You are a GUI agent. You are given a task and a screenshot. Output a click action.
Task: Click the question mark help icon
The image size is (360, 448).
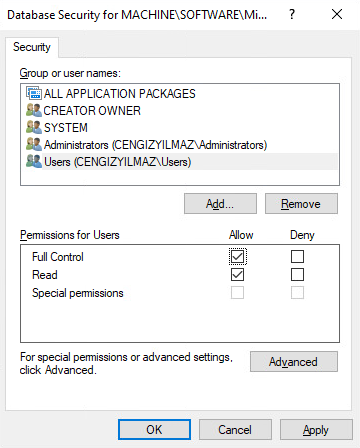pyautogui.click(x=292, y=14)
